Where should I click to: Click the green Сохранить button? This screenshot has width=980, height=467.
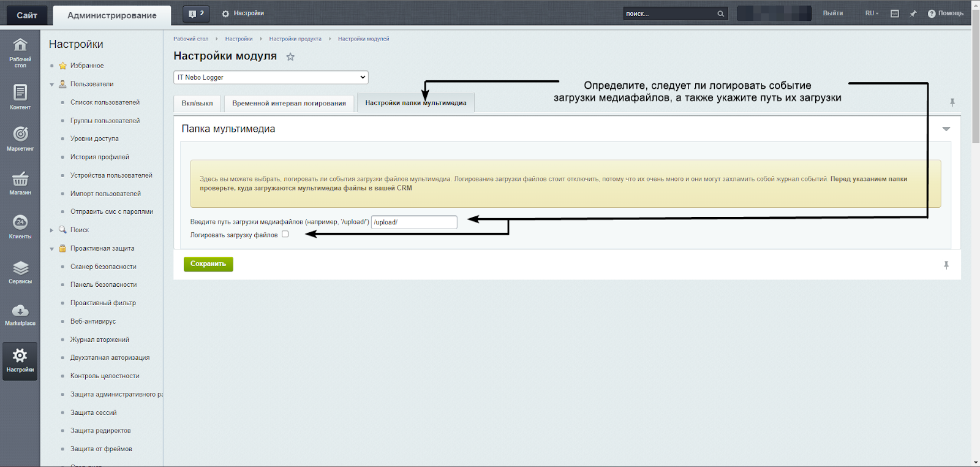208,264
